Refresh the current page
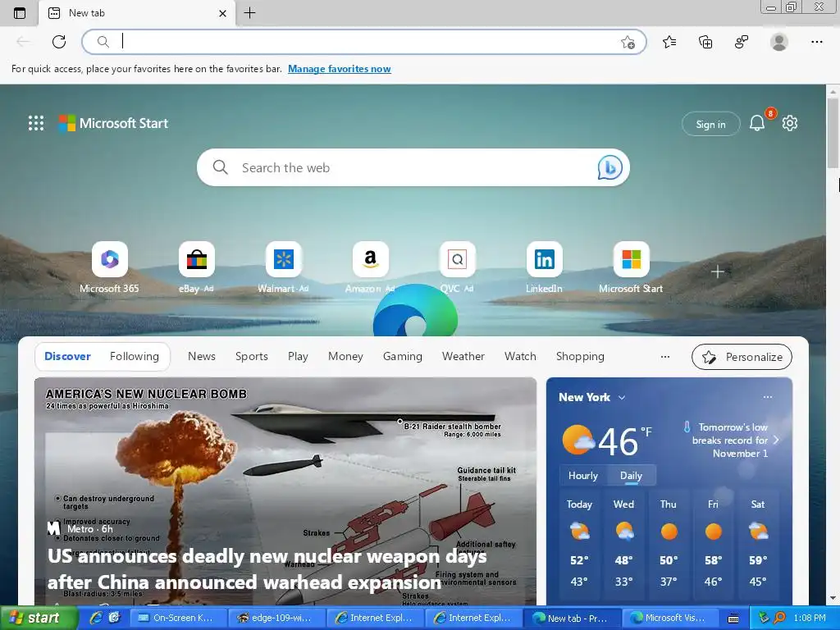This screenshot has width=840, height=630. pyautogui.click(x=59, y=42)
